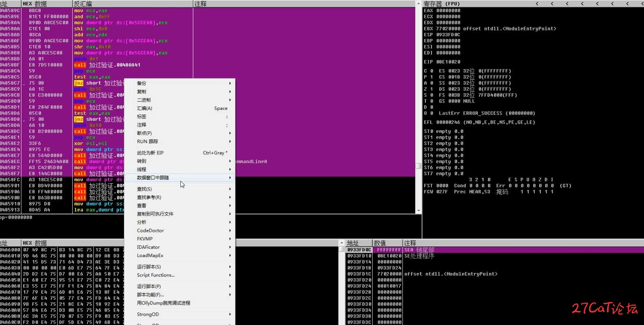The width and height of the screenshot is (644, 325).
Task: Click 注释 column header in disassembly pane
Action: (304, 4)
